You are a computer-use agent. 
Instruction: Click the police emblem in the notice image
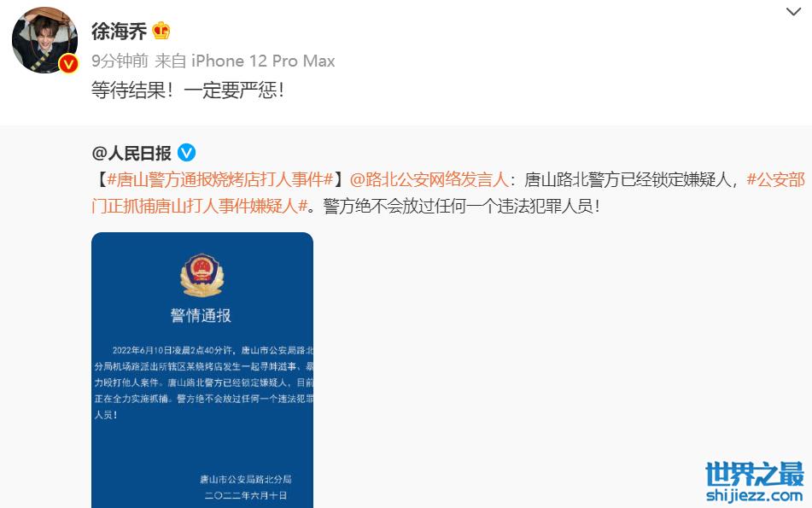pos(202,275)
